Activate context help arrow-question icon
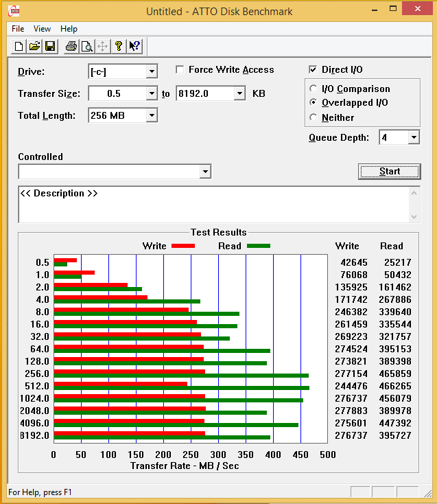This screenshot has width=437, height=504. click(x=134, y=46)
